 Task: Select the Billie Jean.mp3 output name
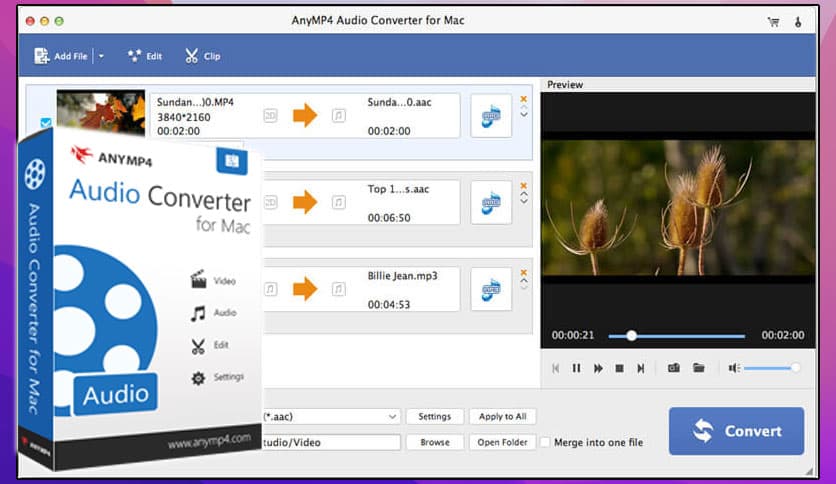click(403, 276)
